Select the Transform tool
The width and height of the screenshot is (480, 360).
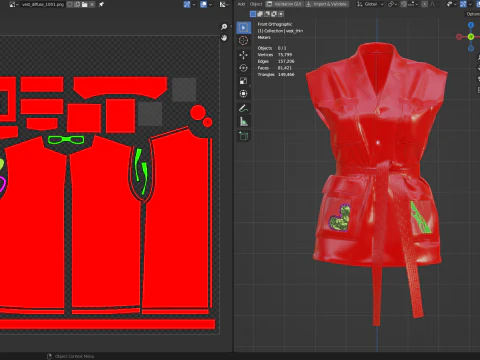(x=244, y=94)
